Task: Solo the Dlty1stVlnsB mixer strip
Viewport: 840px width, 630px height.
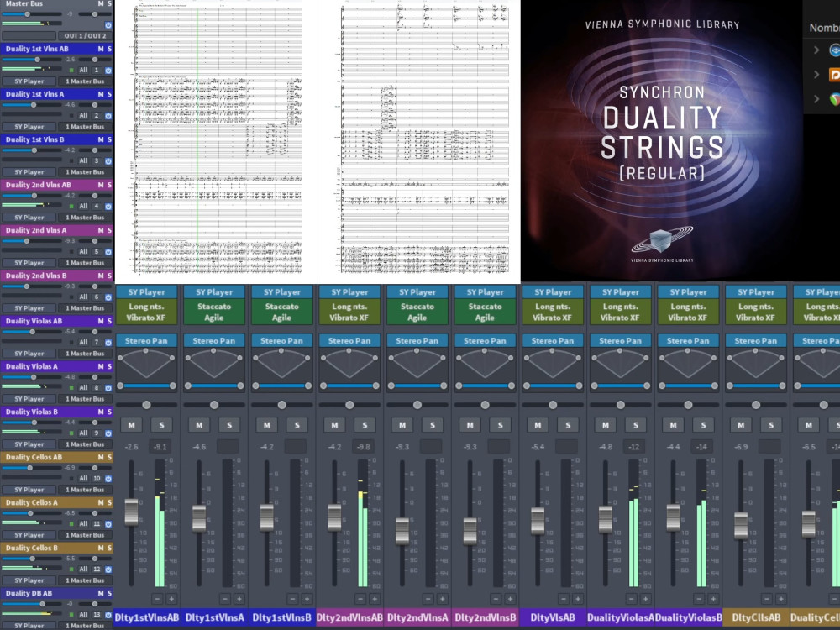Action: [297, 425]
